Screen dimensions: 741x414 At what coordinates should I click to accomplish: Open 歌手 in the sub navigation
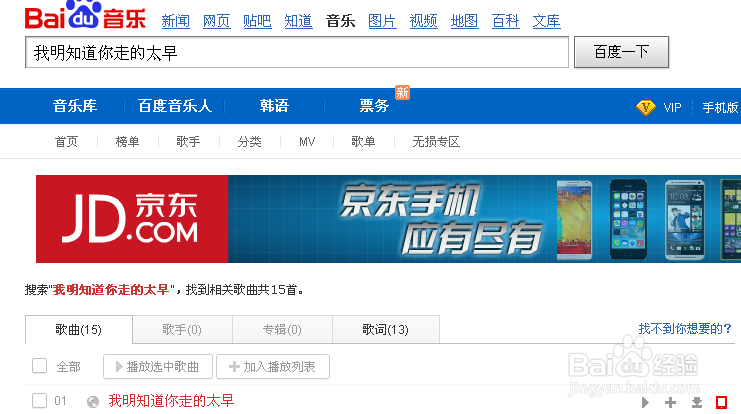188,142
